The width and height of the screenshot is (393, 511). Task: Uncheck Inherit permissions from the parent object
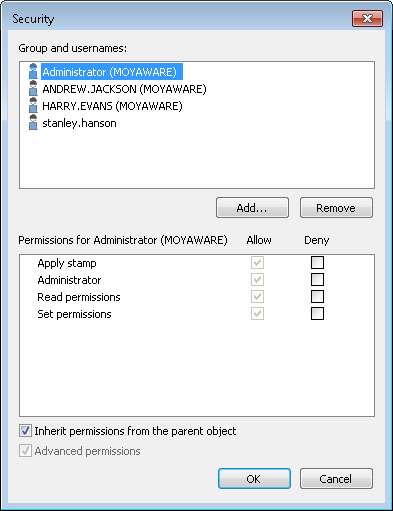[25, 431]
